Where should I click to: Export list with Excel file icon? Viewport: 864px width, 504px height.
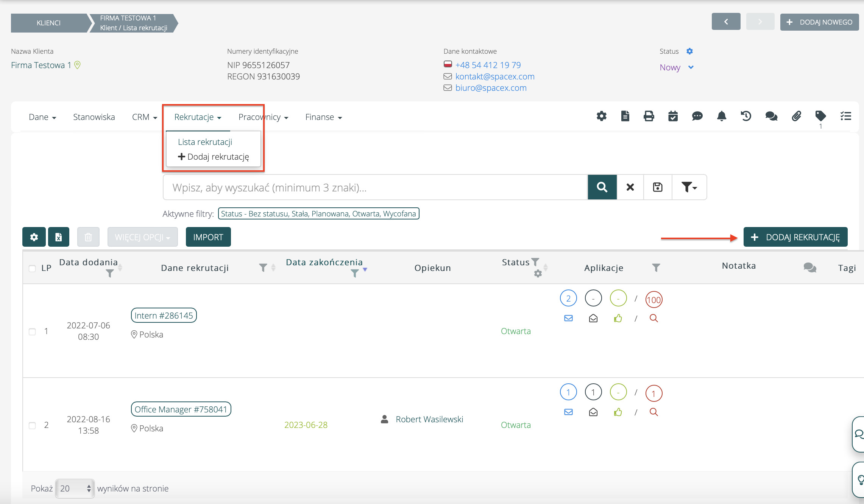(x=58, y=237)
